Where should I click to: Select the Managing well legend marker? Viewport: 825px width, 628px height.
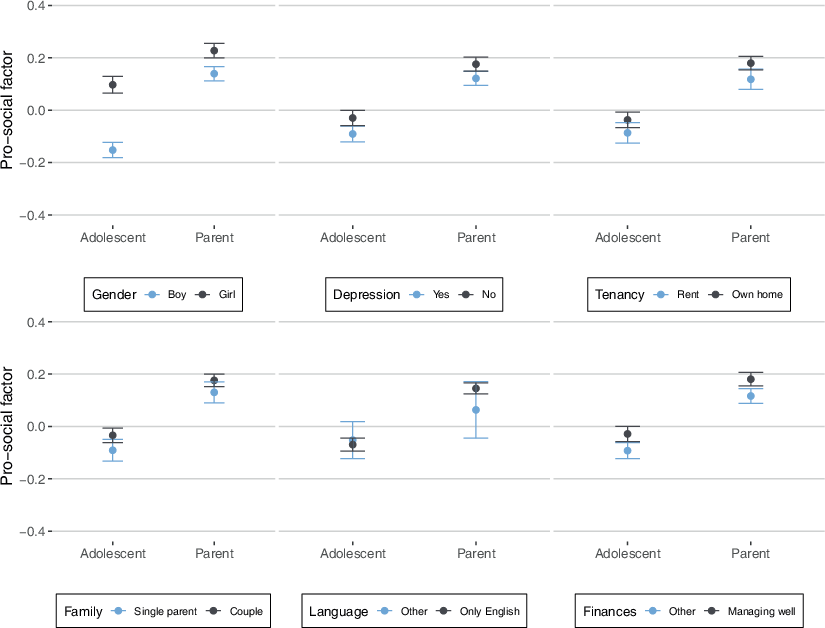click(x=712, y=611)
